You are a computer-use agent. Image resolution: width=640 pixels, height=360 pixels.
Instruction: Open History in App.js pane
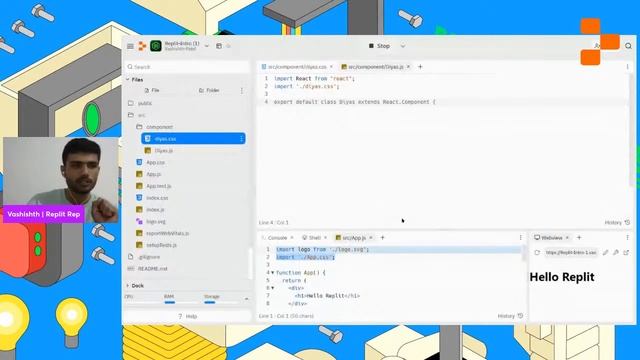pyautogui.click(x=511, y=316)
